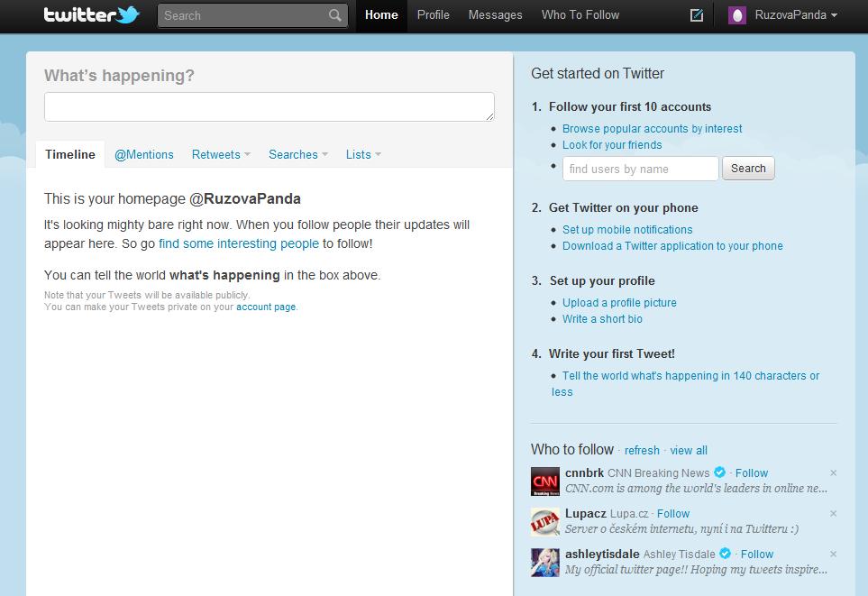Open the compose new tweet icon
The height and width of the screenshot is (596, 868).
coord(697,15)
